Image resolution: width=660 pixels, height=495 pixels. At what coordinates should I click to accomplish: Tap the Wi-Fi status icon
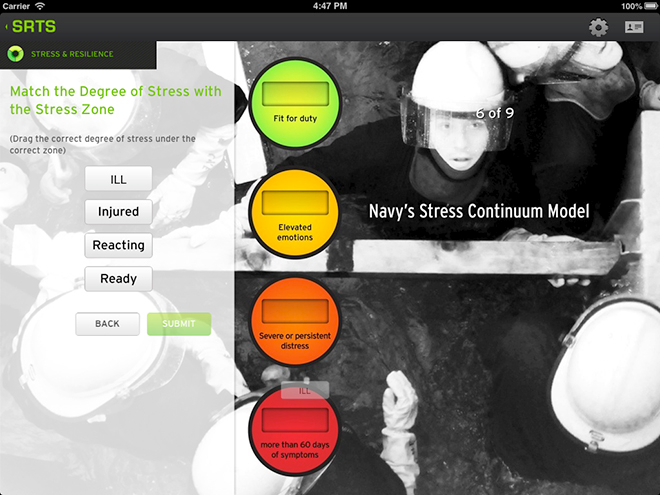tap(39, 6)
